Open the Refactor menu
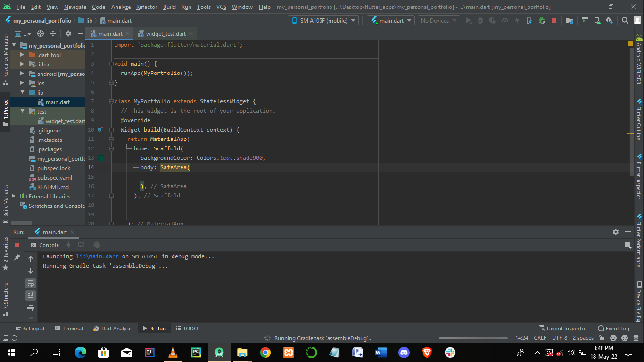Screen dimensions: 644x362 coord(147,7)
